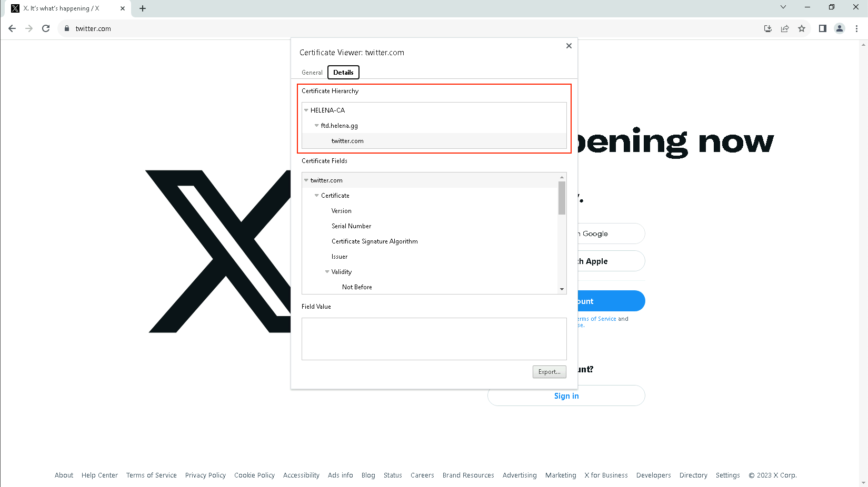The height and width of the screenshot is (487, 868).
Task: Collapse the ftd.helena.gg hierarchy node
Action: coord(316,126)
